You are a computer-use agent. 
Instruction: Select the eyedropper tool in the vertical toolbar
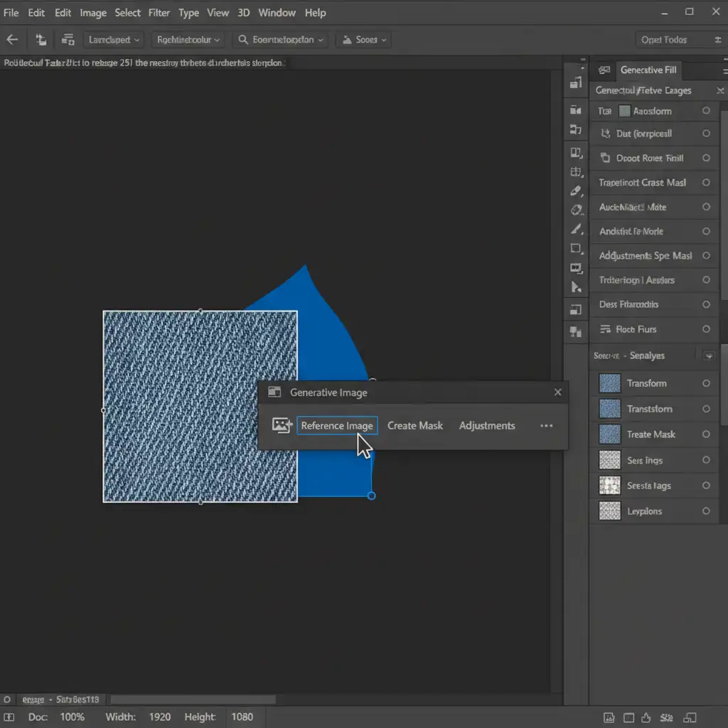pyautogui.click(x=577, y=191)
